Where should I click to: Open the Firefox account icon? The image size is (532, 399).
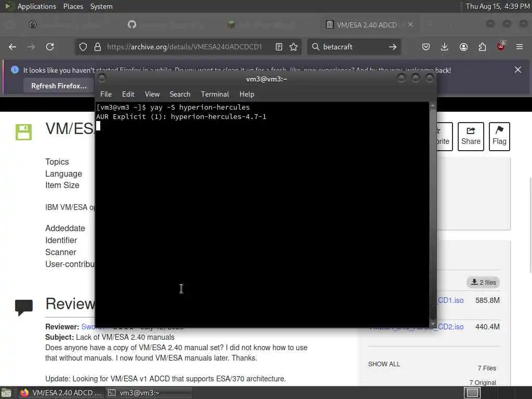[463, 47]
